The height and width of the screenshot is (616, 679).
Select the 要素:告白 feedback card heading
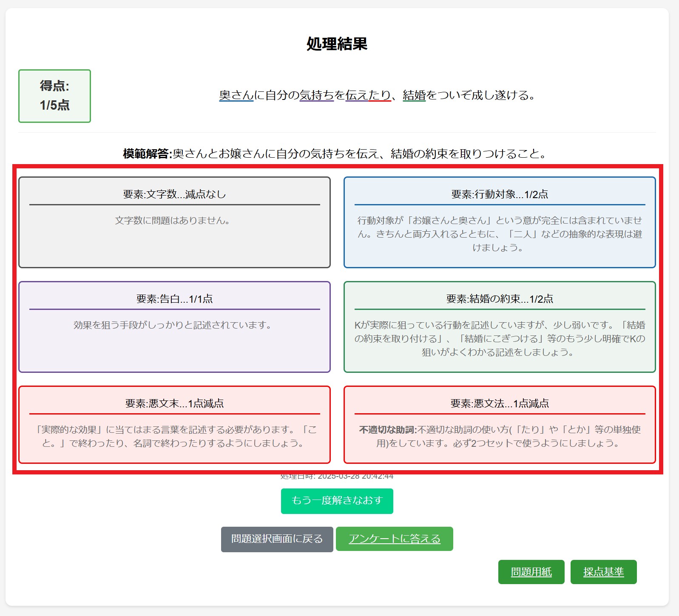[174, 299]
